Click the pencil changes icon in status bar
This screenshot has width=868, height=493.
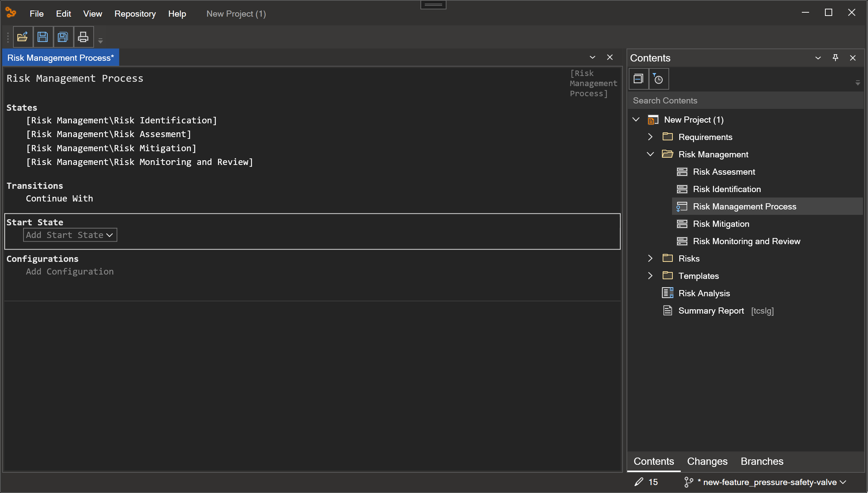point(639,482)
